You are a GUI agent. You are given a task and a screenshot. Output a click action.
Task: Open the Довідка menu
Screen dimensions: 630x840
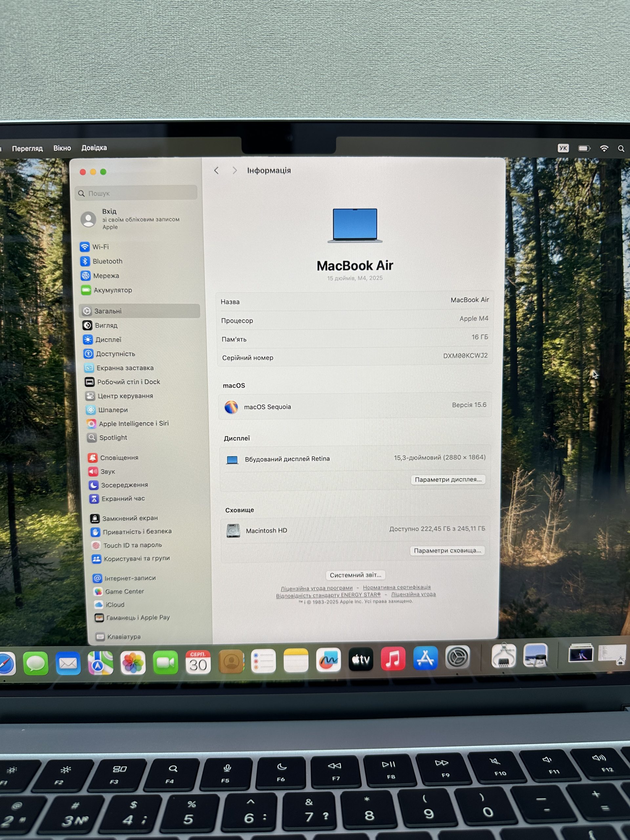point(94,148)
